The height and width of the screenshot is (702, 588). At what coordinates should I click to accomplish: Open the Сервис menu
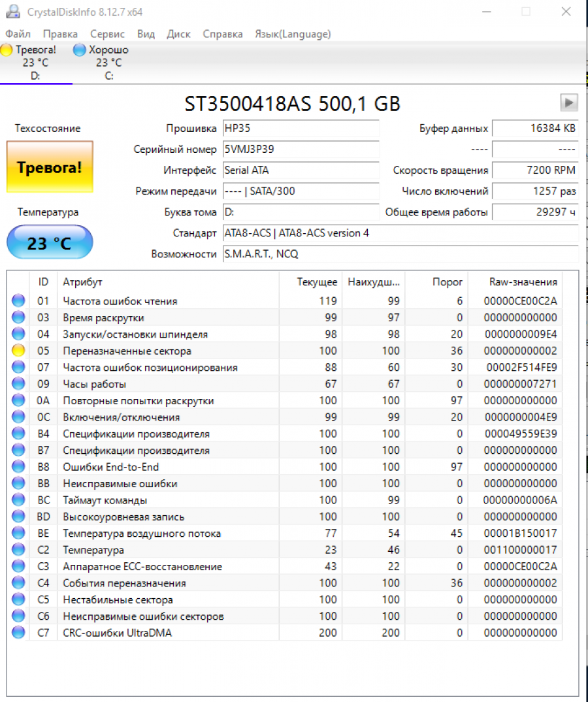[x=108, y=34]
